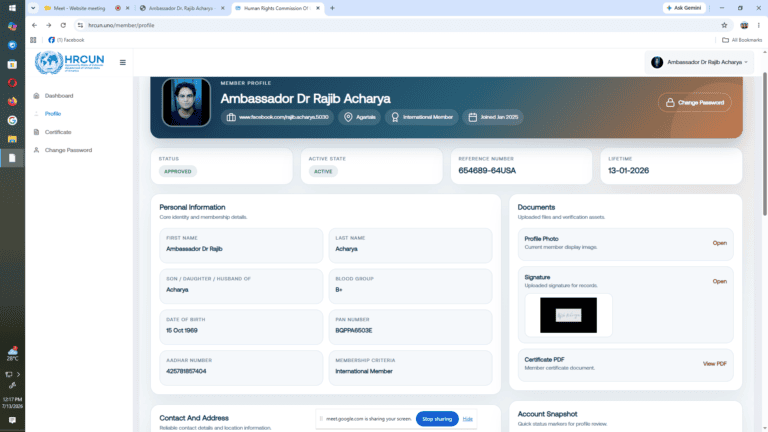Go to Dashboard in the sidebar
This screenshot has height=432, width=768.
click(59, 96)
